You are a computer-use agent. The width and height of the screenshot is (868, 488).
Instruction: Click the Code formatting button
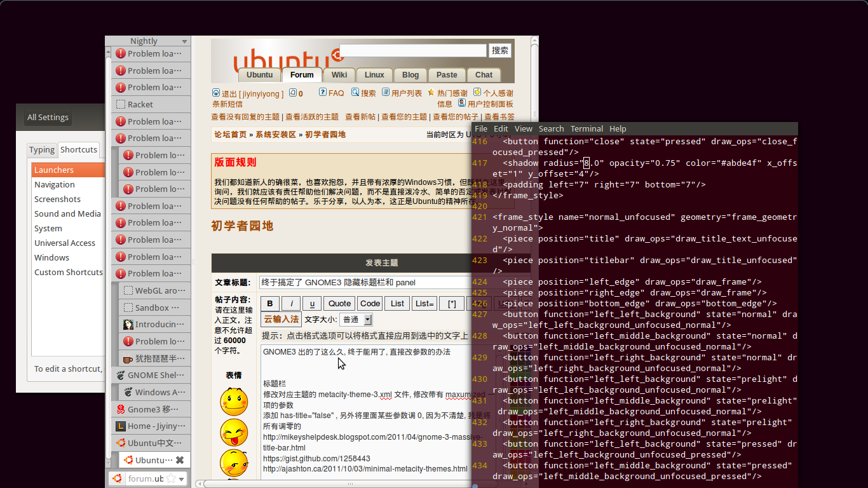pos(370,303)
